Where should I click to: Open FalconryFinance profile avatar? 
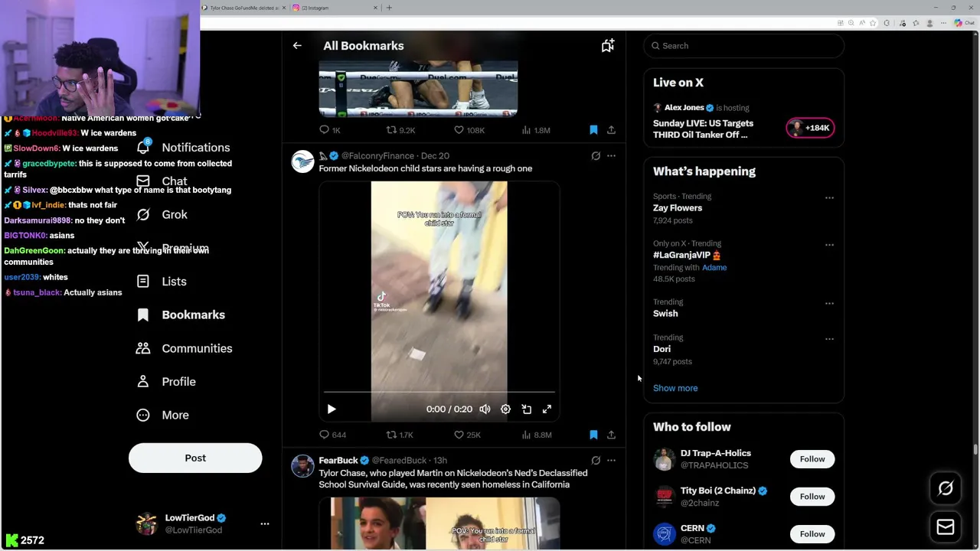point(302,161)
